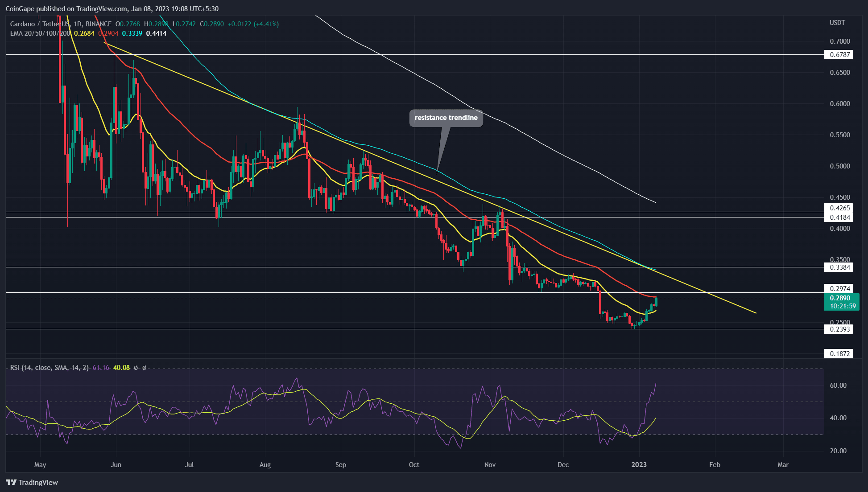Image resolution: width=868 pixels, height=492 pixels.
Task: Click the price change +0.0122 (+4.41%) text
Action: (253, 24)
